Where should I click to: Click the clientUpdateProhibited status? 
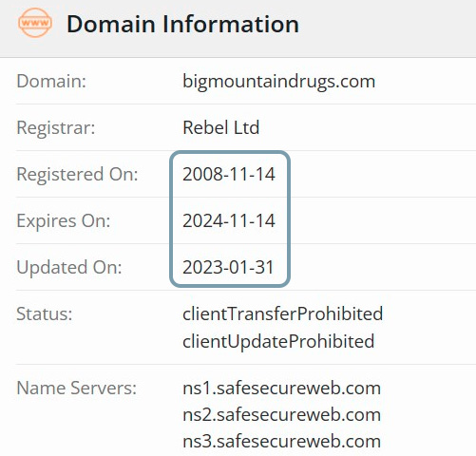tap(278, 341)
